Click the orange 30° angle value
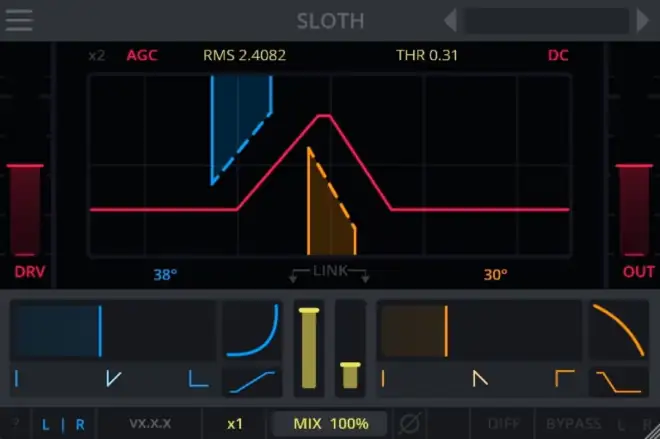Screen dimensions: 660x439 495,275
